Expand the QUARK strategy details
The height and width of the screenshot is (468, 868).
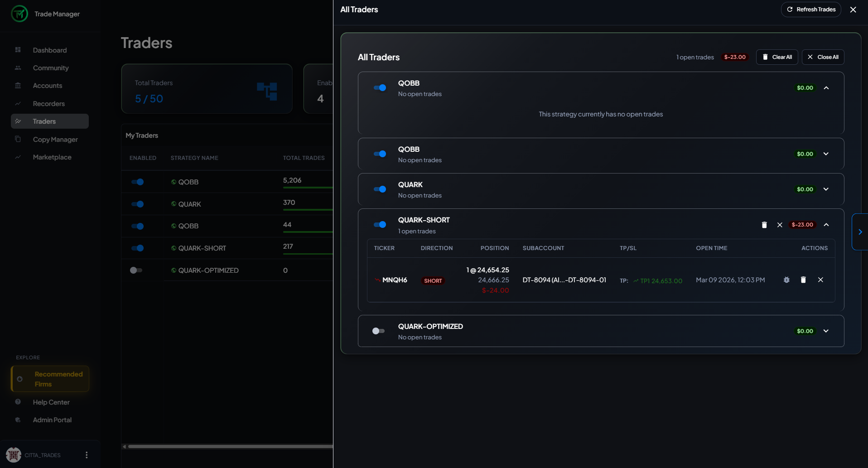click(x=826, y=189)
